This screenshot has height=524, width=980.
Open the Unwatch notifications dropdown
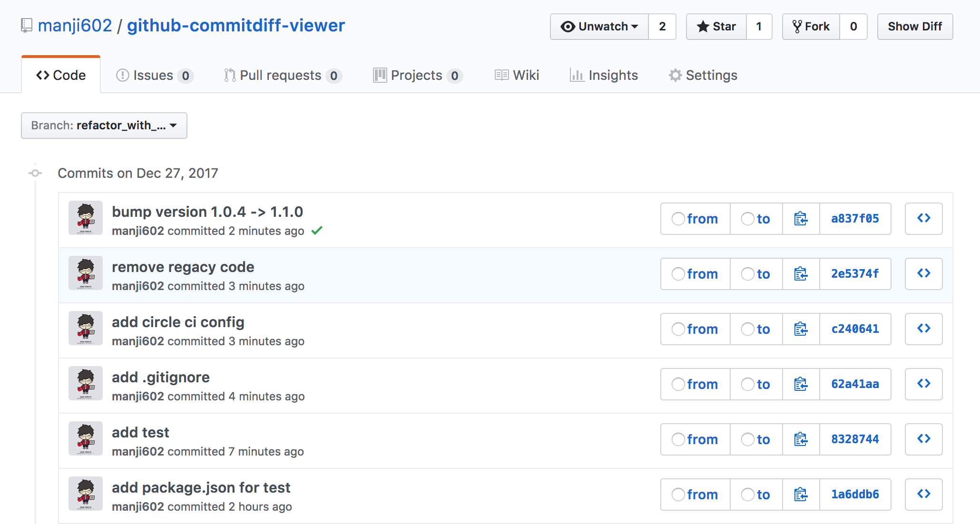point(599,27)
